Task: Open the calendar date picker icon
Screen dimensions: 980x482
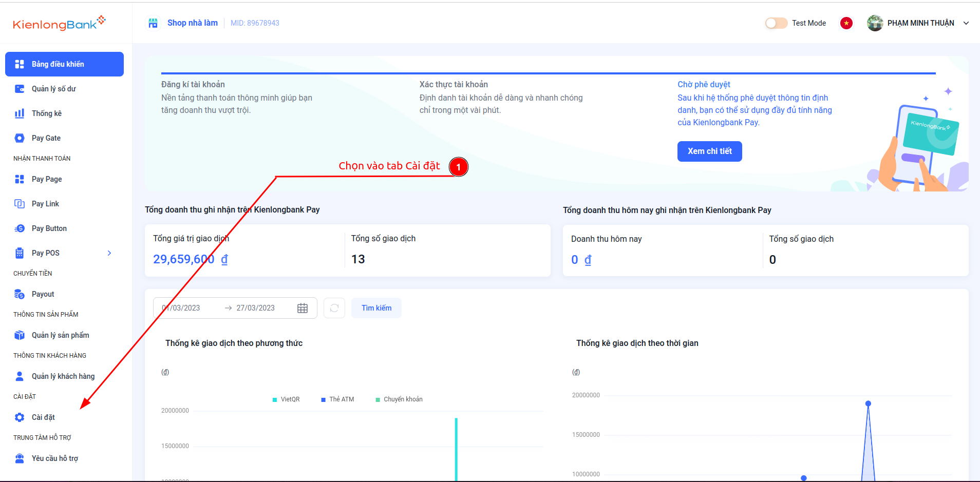Action: 303,308
